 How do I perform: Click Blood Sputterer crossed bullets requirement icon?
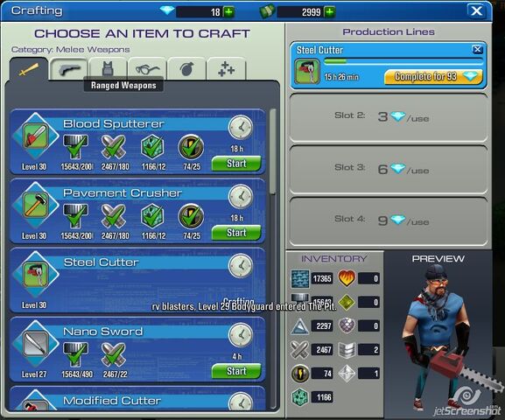pos(114,147)
